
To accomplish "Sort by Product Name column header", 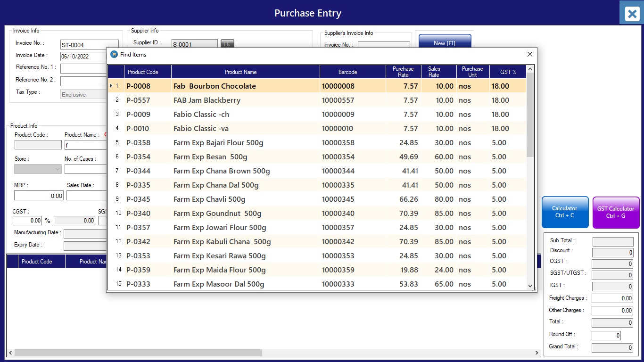I will (240, 72).
